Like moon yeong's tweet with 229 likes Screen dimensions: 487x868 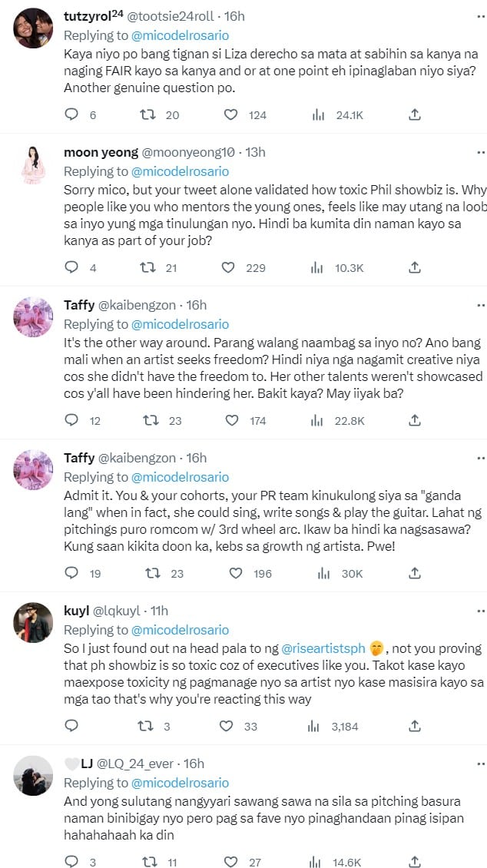228,267
